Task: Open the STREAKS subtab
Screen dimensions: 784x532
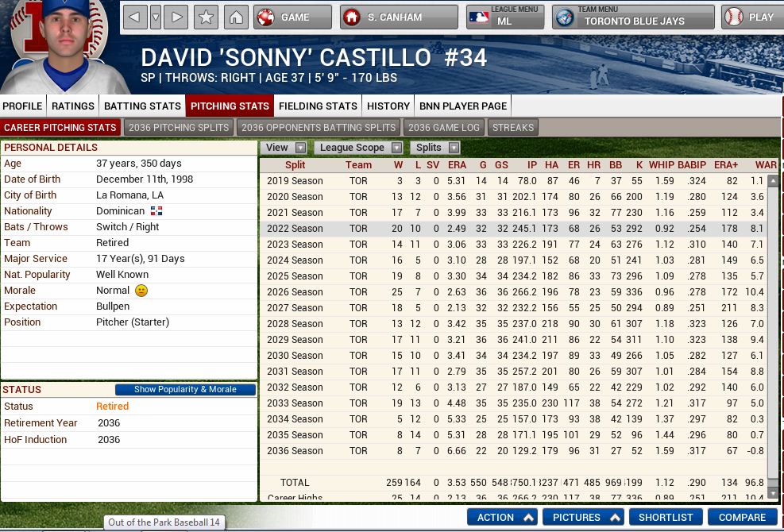Action: point(513,128)
